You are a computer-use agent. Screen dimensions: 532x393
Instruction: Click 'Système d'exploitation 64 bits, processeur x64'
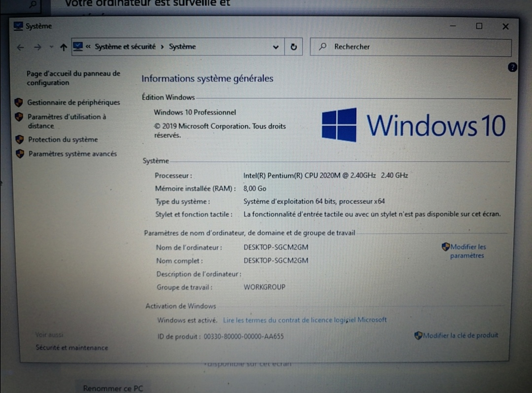tap(314, 201)
